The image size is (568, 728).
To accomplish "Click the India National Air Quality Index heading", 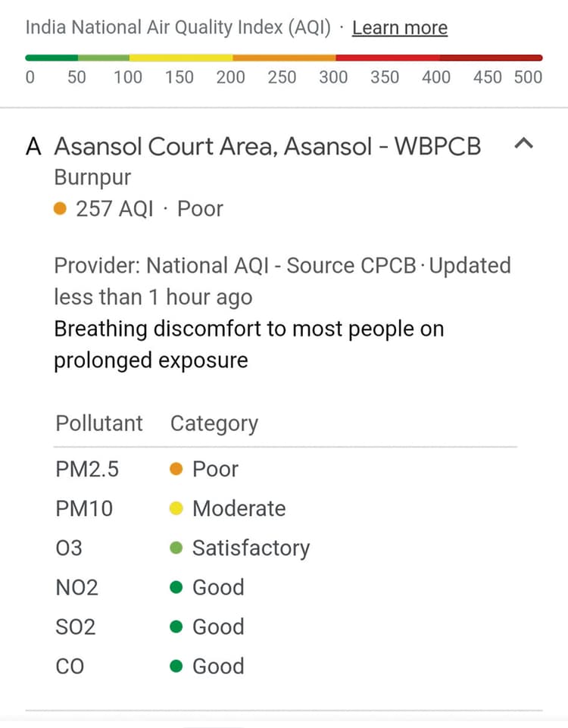I will [178, 28].
